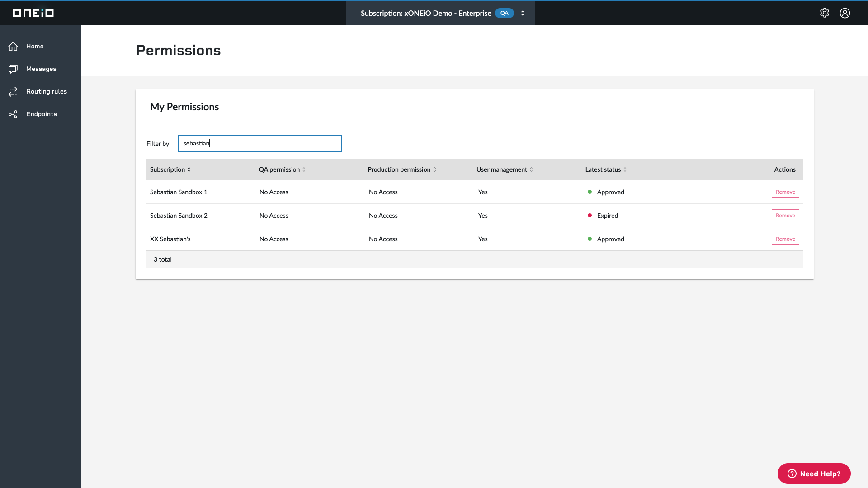Sort by QA permission column
The height and width of the screenshot is (488, 868).
coord(282,169)
